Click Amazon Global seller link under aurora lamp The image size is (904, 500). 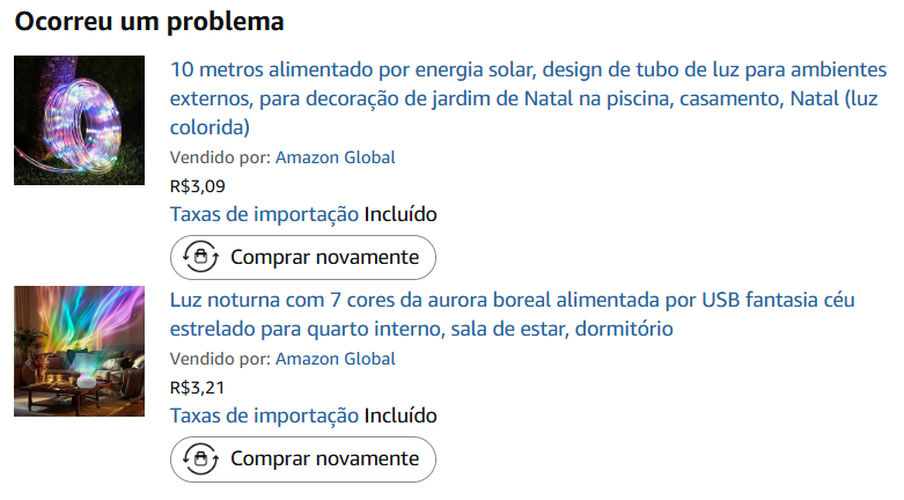click(x=335, y=359)
